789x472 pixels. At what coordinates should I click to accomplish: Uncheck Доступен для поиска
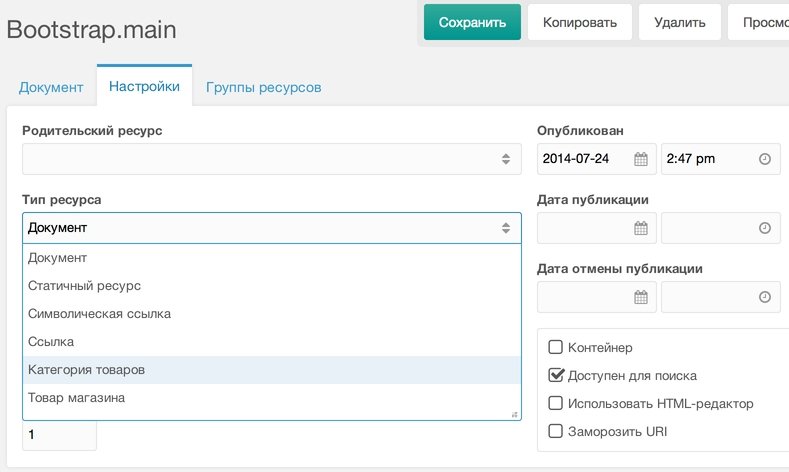tap(556, 375)
